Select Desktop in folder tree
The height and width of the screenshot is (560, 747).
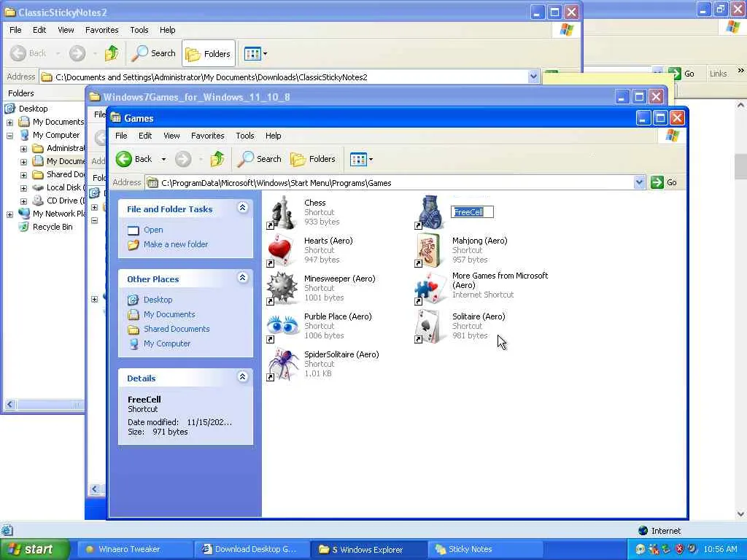[33, 109]
